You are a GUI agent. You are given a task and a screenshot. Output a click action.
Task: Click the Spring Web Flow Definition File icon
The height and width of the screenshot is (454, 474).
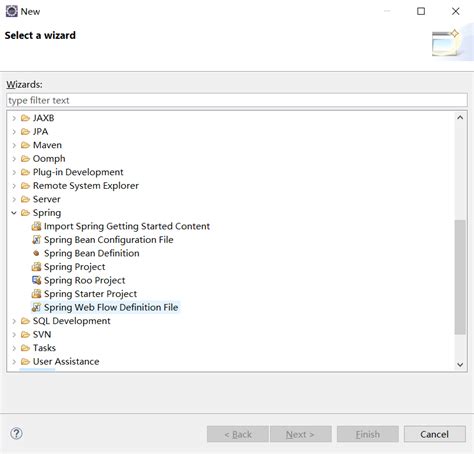click(x=36, y=307)
